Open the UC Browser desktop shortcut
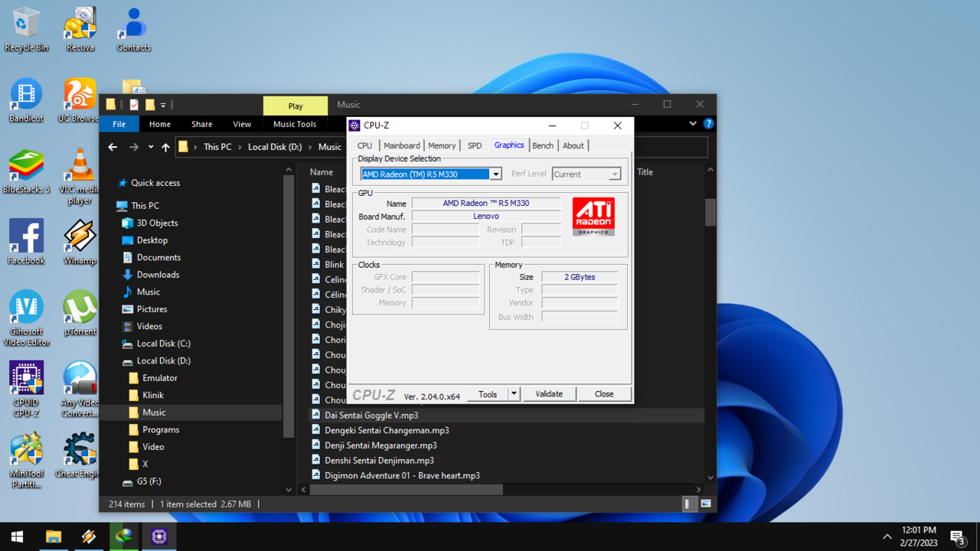The height and width of the screenshot is (551, 980). click(x=80, y=101)
